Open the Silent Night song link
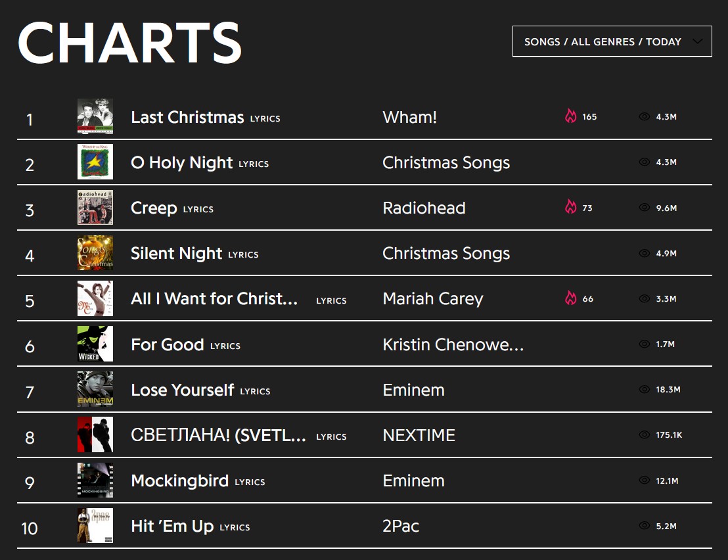 177,253
